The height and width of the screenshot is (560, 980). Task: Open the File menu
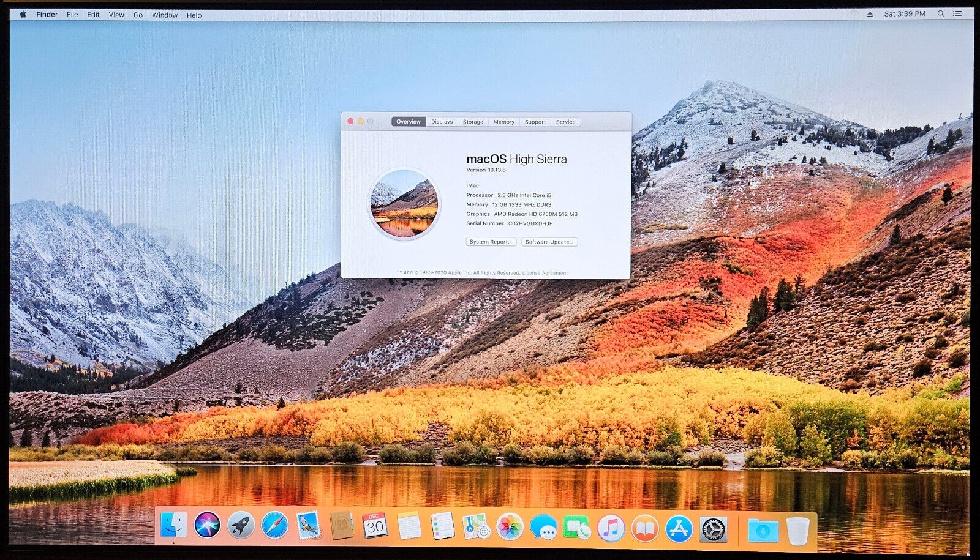click(x=72, y=15)
